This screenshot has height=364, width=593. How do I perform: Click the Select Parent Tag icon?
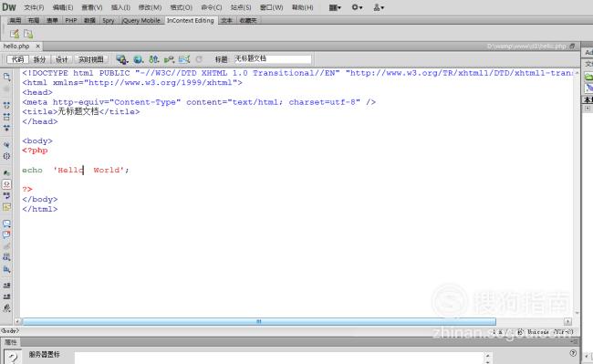click(6, 145)
